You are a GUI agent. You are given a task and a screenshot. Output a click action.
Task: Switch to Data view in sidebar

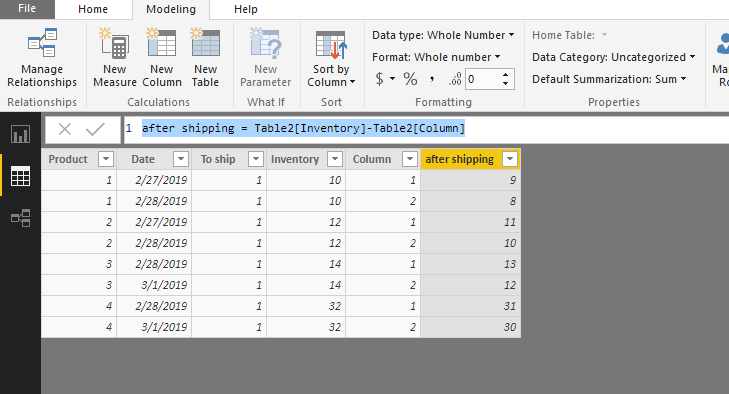[20, 176]
